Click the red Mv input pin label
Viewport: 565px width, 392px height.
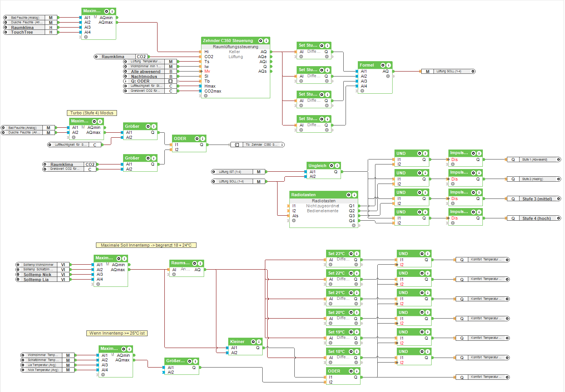pyautogui.click(x=207, y=71)
